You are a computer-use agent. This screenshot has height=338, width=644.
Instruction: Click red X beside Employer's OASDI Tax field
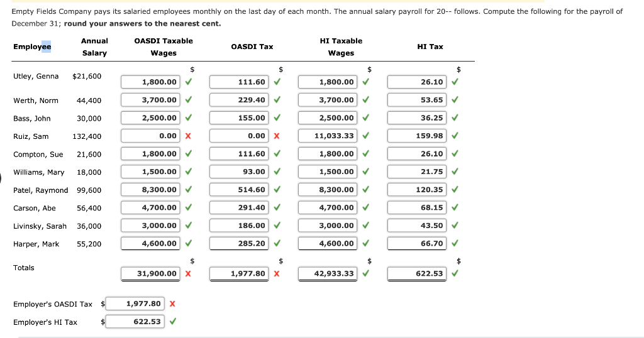coord(172,304)
